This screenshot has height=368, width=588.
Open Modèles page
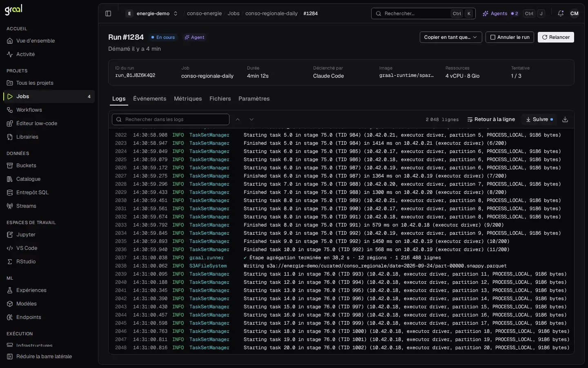pos(49,304)
